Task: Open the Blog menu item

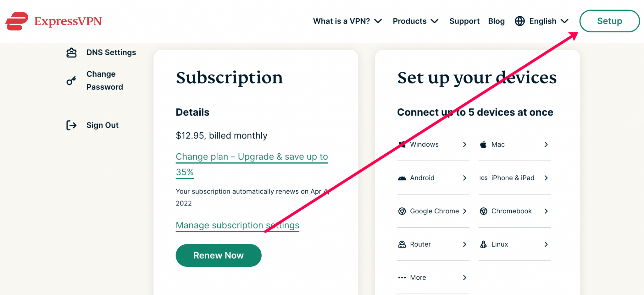Action: (x=496, y=21)
